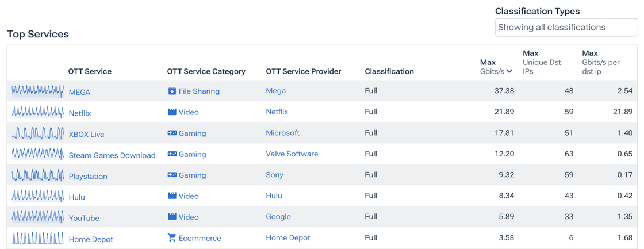Click the Gaming controller icon in XBOX Live row

point(172,133)
